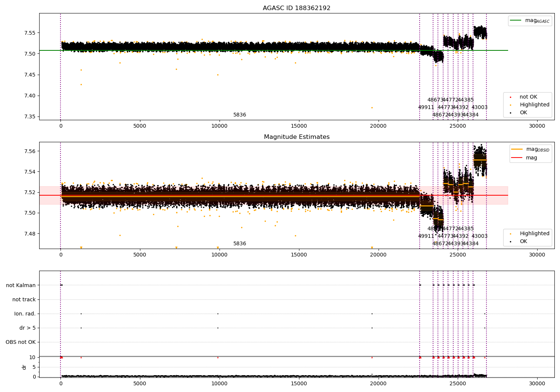560x392 pixels.
Task: Click x-axis tick '30000' under the bottom panel
Action: pyautogui.click(x=537, y=384)
